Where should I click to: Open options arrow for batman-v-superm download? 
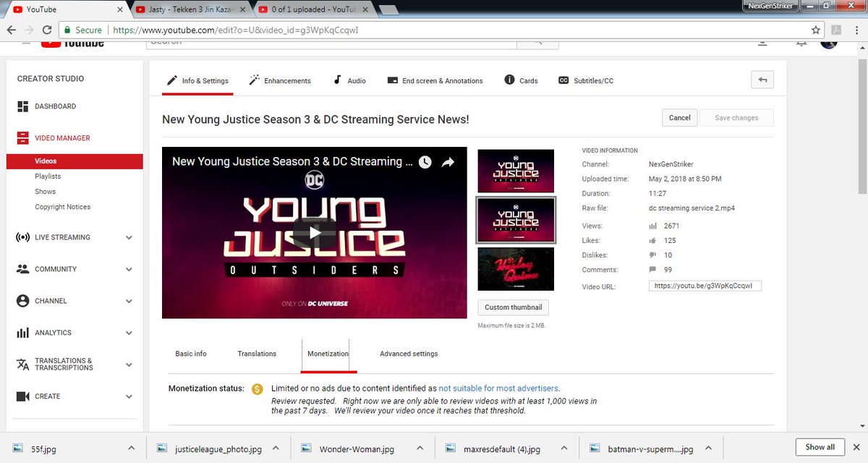(707, 449)
